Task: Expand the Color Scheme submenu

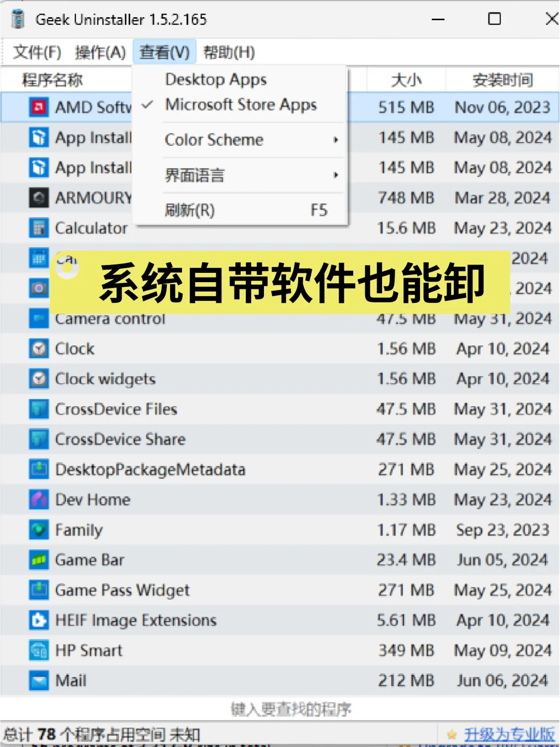Action: point(213,140)
